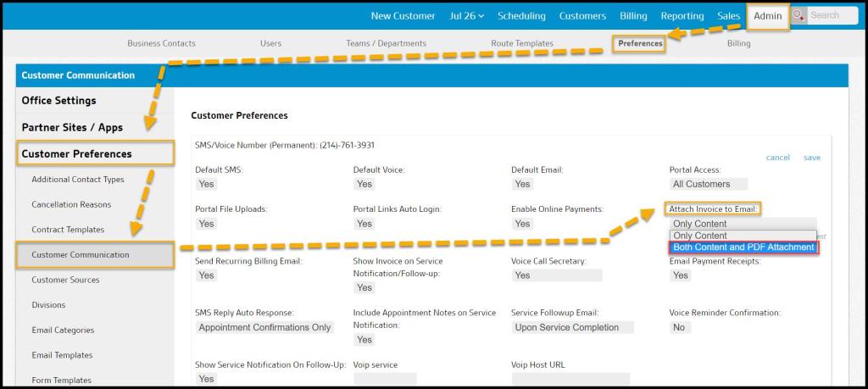Select Both Content and PDF Attachment option
Screen dimensions: 868x389
[743, 247]
